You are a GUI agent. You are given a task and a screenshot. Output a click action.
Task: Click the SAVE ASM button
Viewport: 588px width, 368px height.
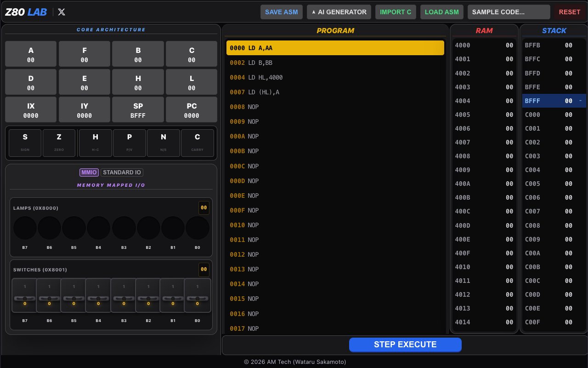[x=281, y=12]
